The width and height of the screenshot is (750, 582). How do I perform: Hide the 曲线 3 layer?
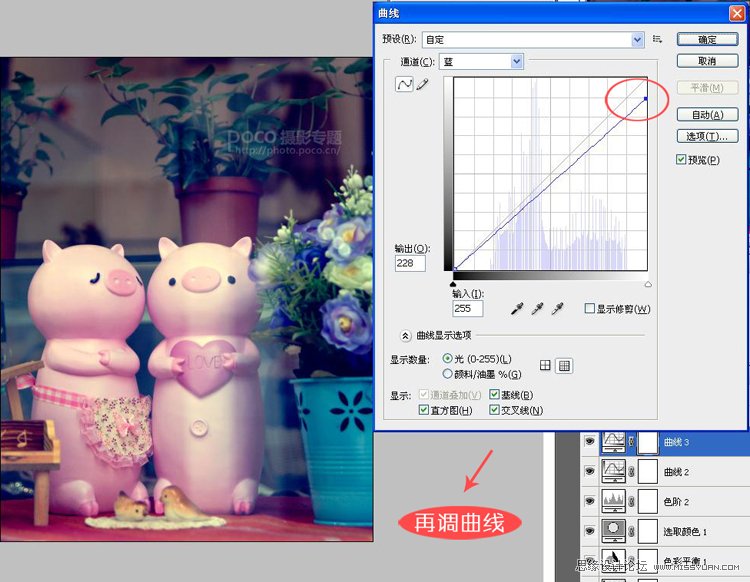click(590, 442)
